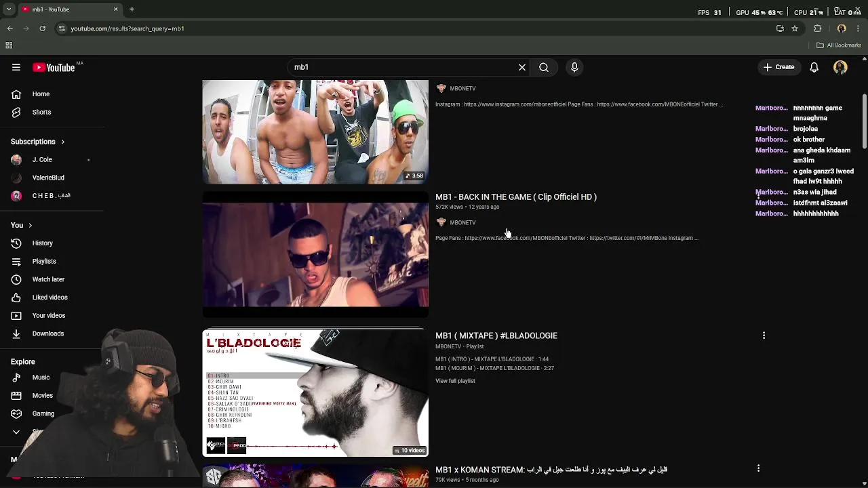Go to the YouTube logo home page
The width and height of the screenshot is (868, 488).
tap(53, 67)
